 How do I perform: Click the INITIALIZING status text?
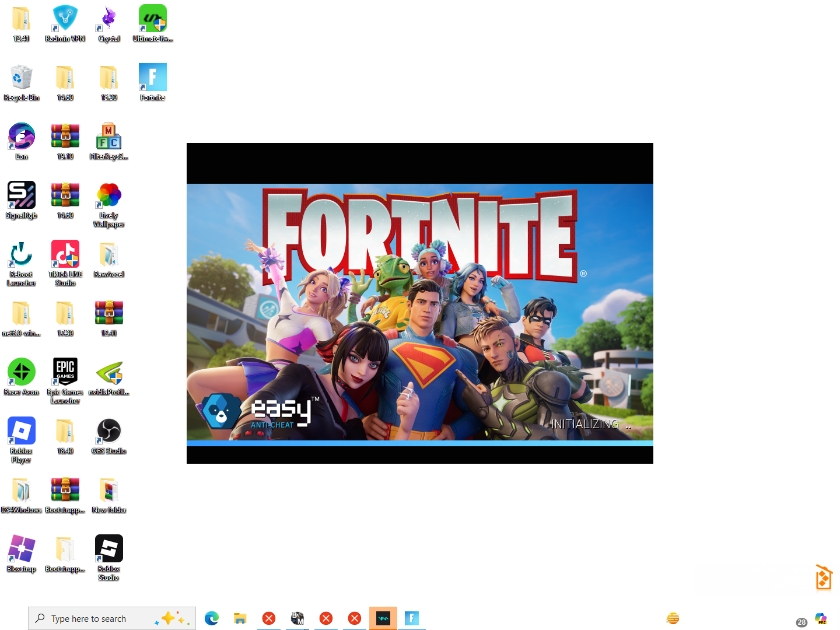591,424
